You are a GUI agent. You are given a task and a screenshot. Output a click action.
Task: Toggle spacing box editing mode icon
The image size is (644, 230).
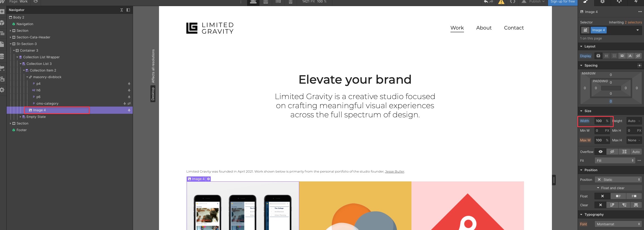(x=640, y=65)
